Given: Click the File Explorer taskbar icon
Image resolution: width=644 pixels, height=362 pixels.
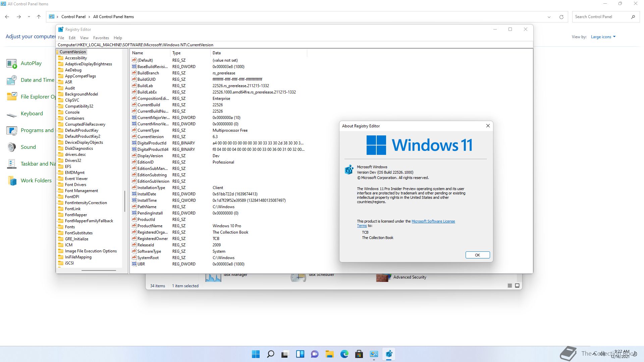Looking at the screenshot, I should pos(329,354).
